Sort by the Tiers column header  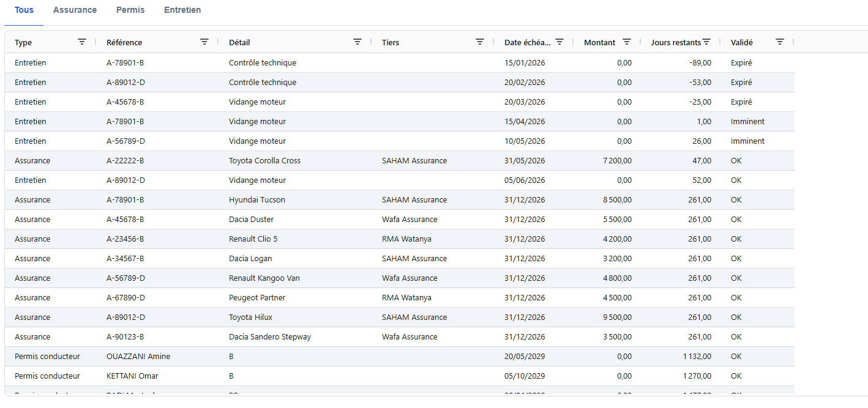[392, 43]
